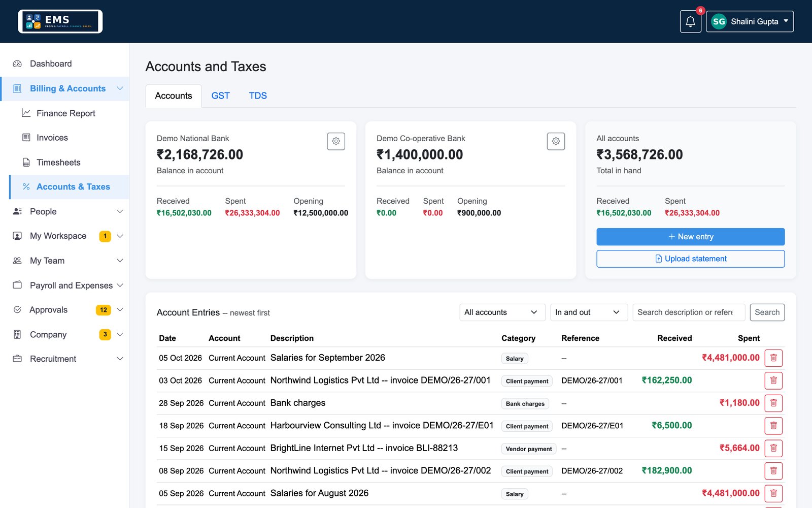Image resolution: width=812 pixels, height=508 pixels.
Task: Select the Accounts tab
Action: tap(174, 96)
